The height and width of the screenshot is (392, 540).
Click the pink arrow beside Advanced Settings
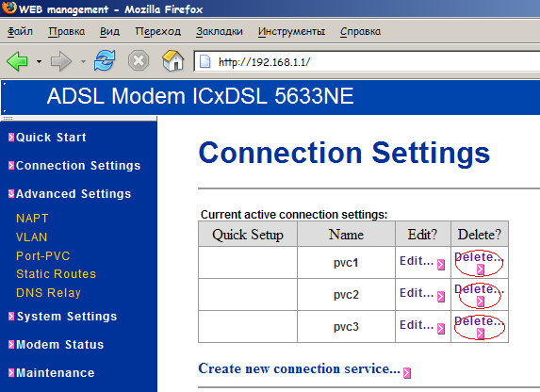(11, 193)
